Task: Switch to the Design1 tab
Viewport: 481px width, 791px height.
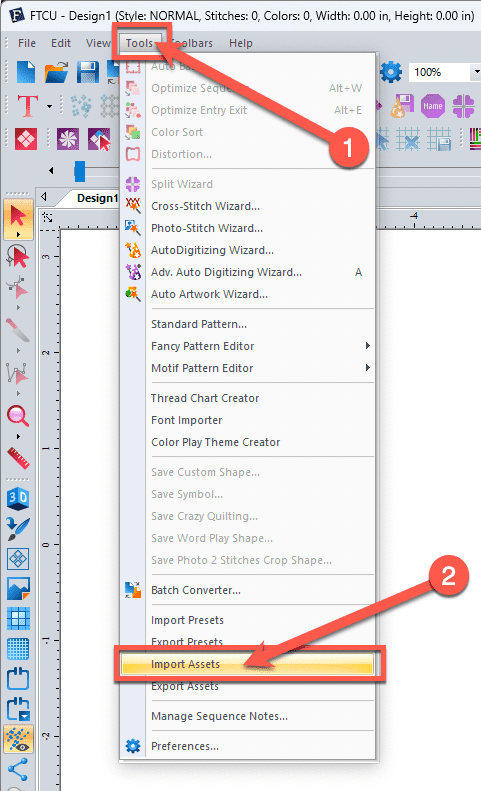Action: tap(97, 198)
